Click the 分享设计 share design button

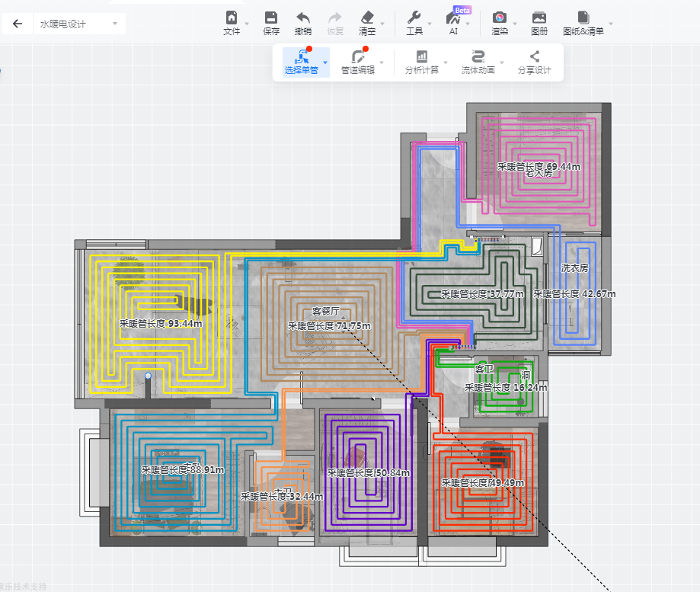click(534, 62)
